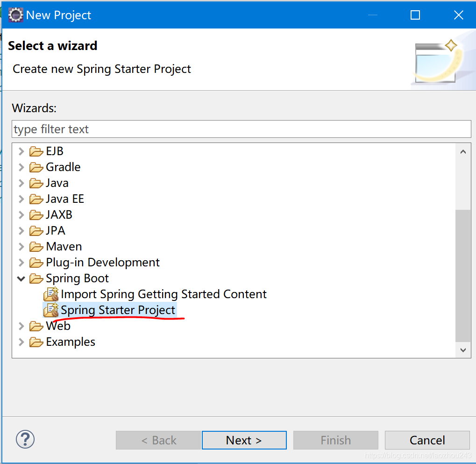Select the Examples label
The image size is (476, 464).
(71, 342)
